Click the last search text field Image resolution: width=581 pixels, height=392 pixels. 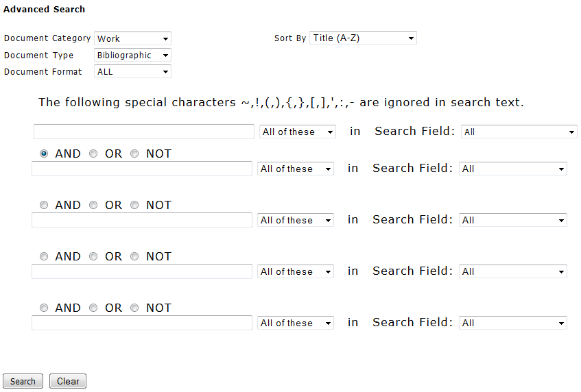(x=142, y=323)
